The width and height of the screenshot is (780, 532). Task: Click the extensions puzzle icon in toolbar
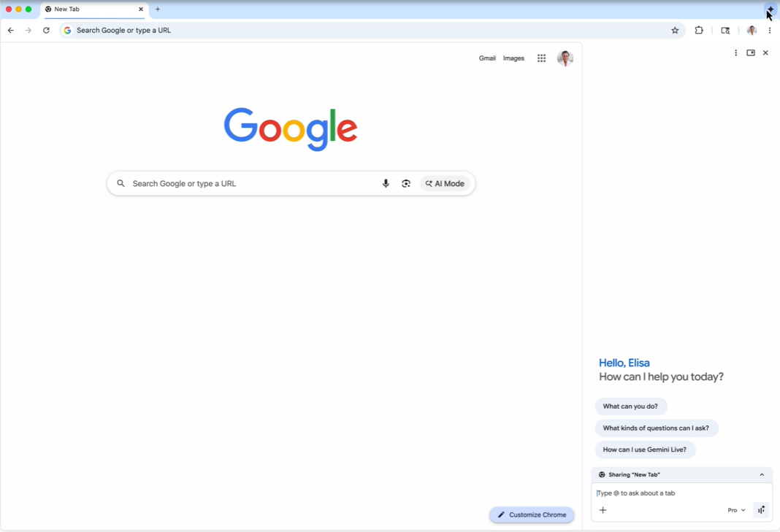(x=699, y=30)
